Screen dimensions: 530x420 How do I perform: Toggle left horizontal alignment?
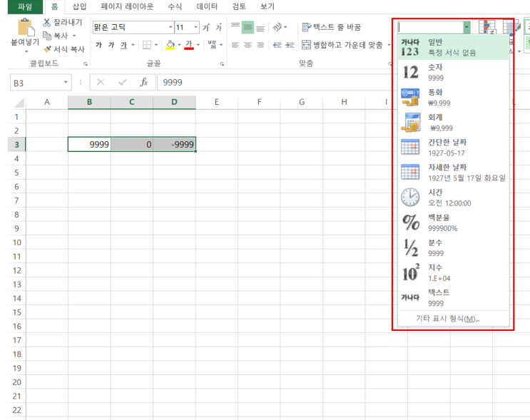pyautogui.click(x=235, y=45)
